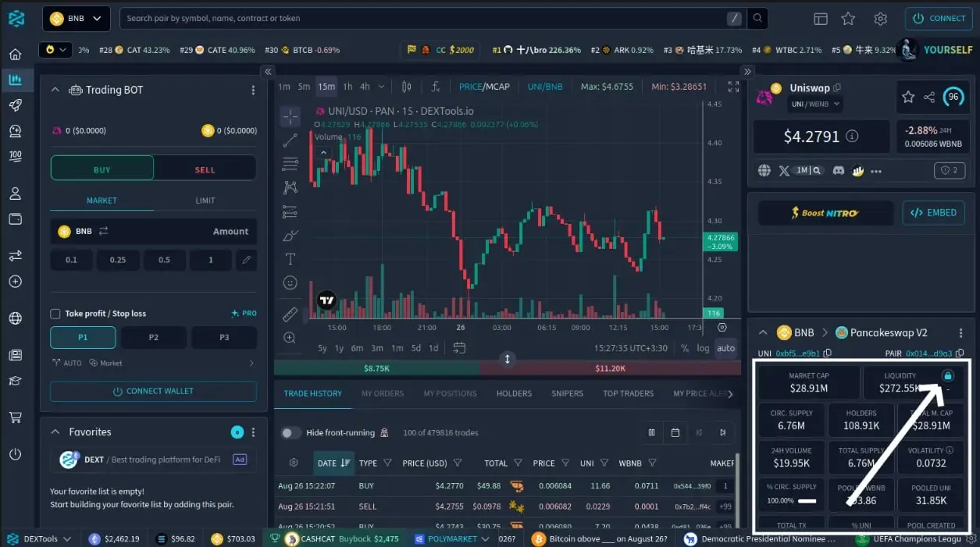The height and width of the screenshot is (547, 980).
Task: Open the TOP TRADERS tab
Action: (x=628, y=393)
